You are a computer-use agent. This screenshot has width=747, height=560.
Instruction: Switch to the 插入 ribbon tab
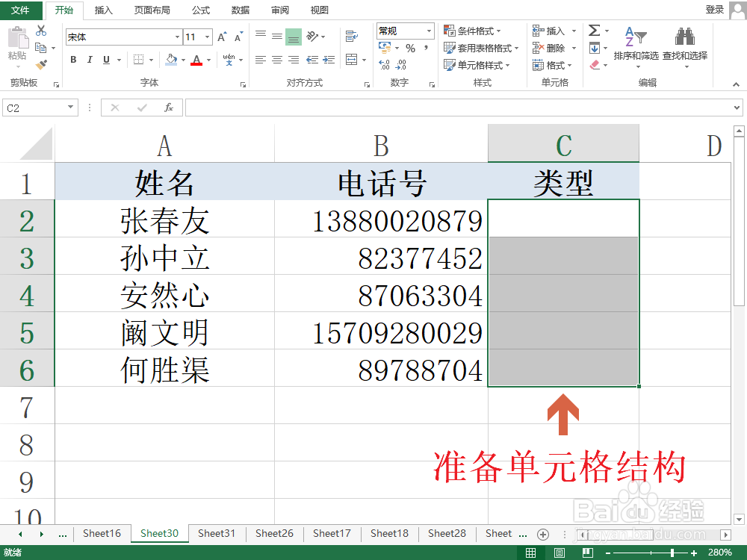pyautogui.click(x=103, y=10)
